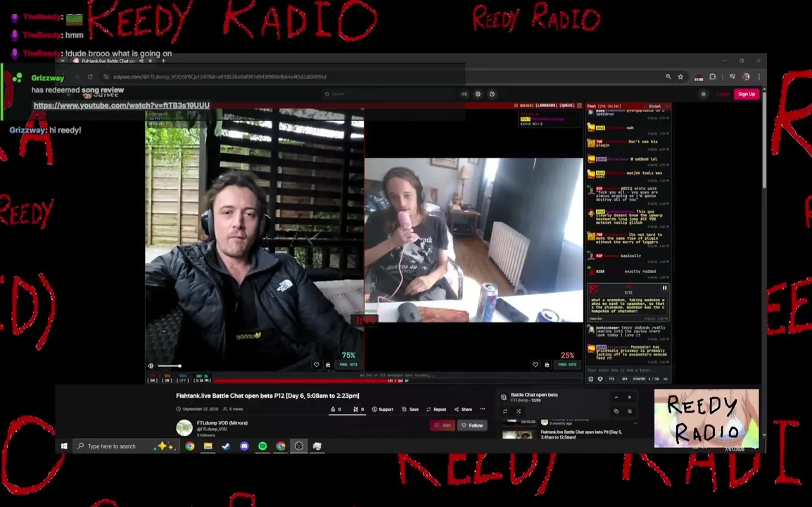Click the heart icon beside the 25% vote
Screen dimensions: 812x507
click(535, 365)
